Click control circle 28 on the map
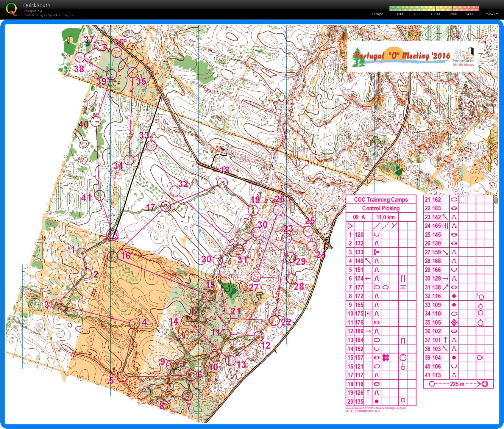This screenshot has height=429, width=504. pos(291,279)
